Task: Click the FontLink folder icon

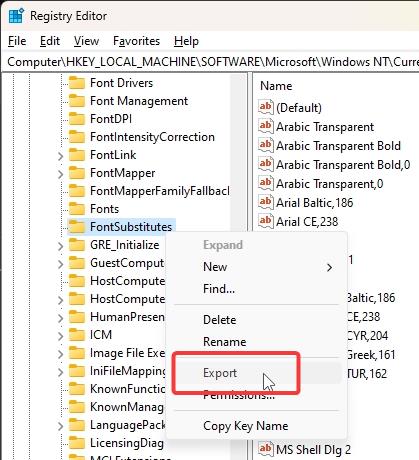Action: 77,155
